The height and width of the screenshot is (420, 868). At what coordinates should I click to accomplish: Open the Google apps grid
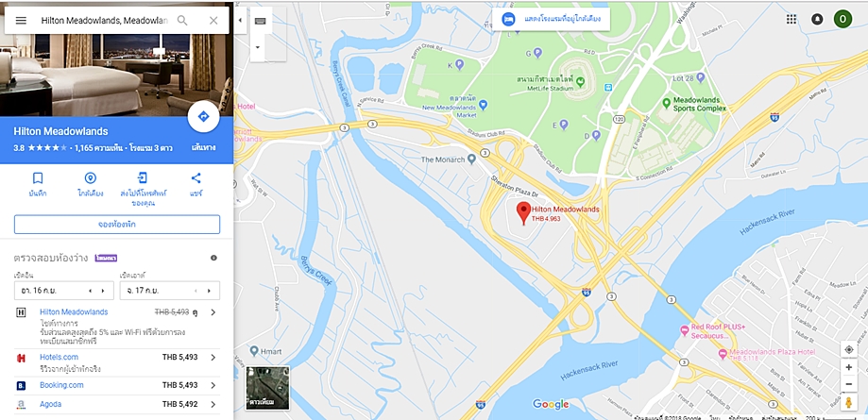coord(791,20)
